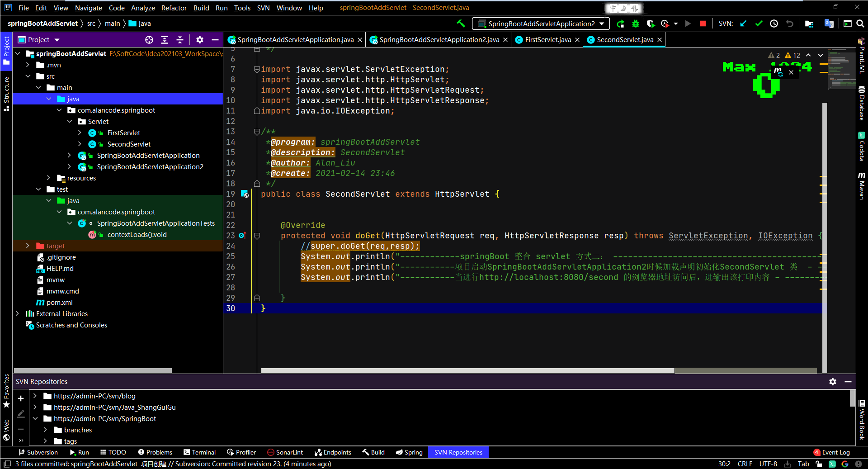Click the Google icon in status bar
868x469 pixels.
pyautogui.click(x=844, y=464)
